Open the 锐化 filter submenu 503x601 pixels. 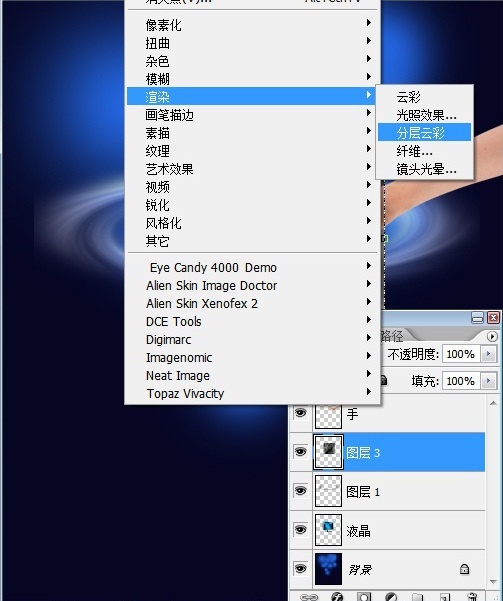(x=253, y=205)
